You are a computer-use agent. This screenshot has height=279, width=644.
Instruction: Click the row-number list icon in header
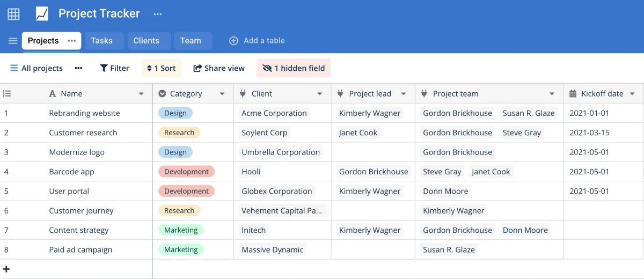[7, 93]
